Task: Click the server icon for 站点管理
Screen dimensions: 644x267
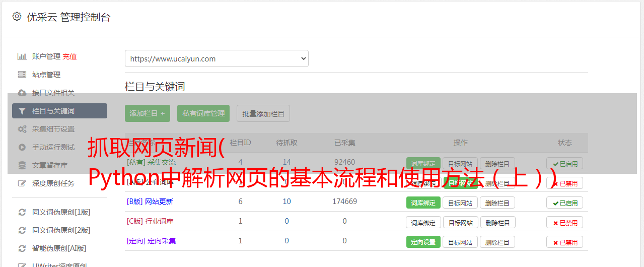Action: click(x=22, y=75)
